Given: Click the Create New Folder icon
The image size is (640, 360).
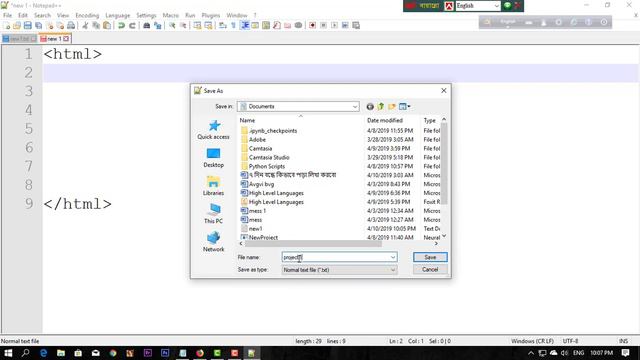Looking at the screenshot, I should (392, 107).
